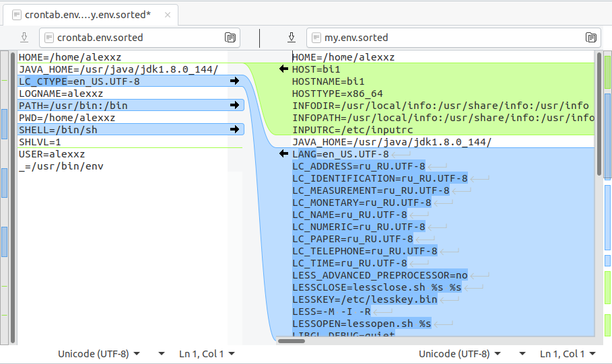Click line LC_ADDRESS=ru_RU.UTF-8
Screen dimensions: 612x364
click(x=358, y=166)
